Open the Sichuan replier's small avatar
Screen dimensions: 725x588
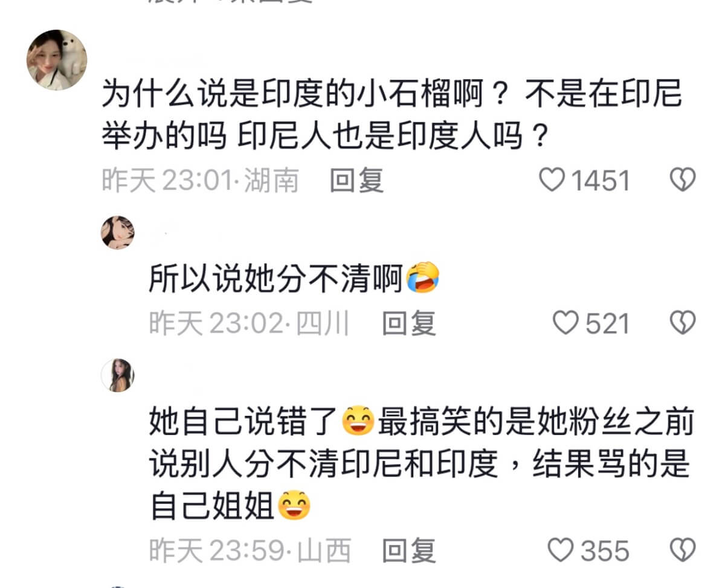117,231
